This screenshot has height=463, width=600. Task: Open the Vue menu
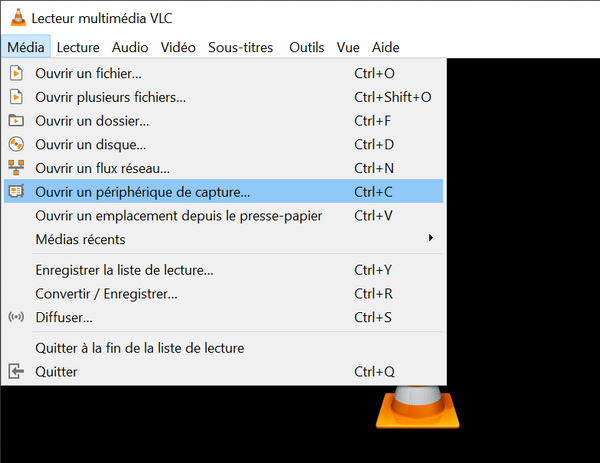[348, 47]
